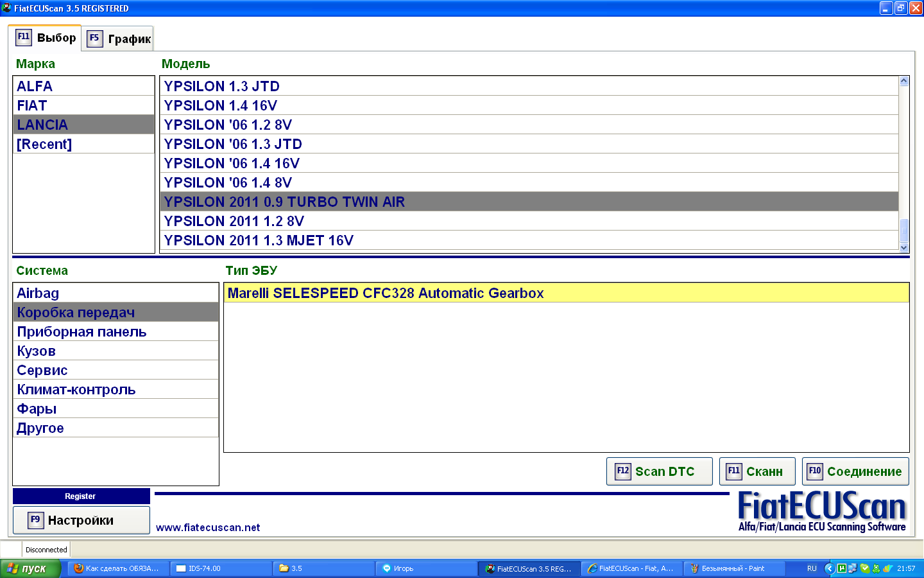Open the Windows пуск Start menu

pos(30,568)
